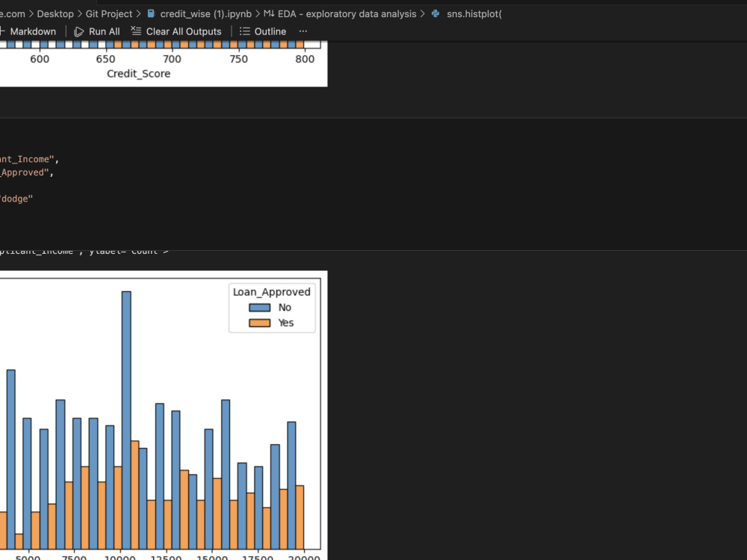
Task: Click the 700 tick on Credit_Score axis
Action: (172, 59)
